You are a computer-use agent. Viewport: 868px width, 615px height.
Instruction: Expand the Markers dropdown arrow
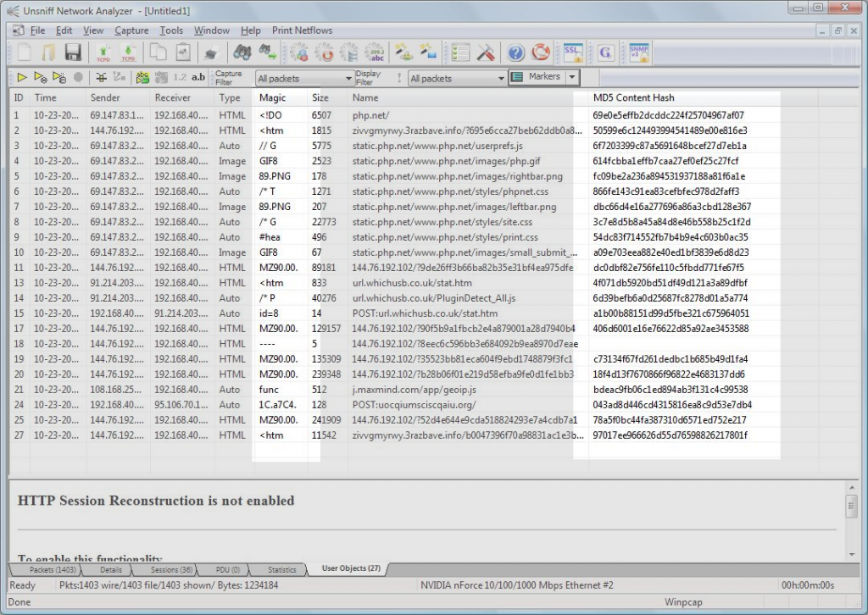[572, 77]
